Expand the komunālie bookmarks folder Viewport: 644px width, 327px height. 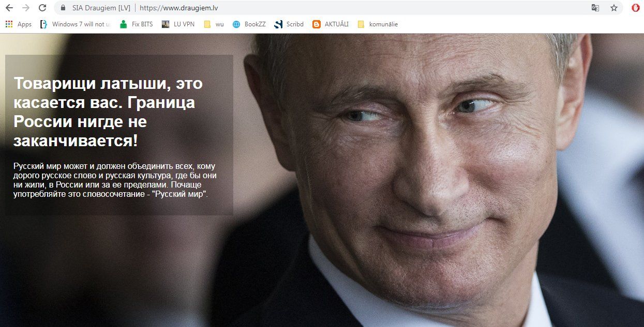click(x=378, y=24)
